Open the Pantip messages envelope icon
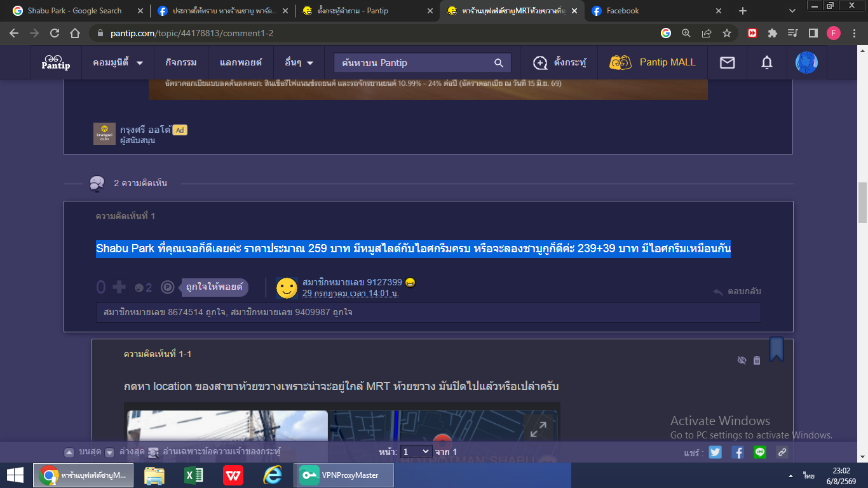The width and height of the screenshot is (868, 488). [727, 62]
